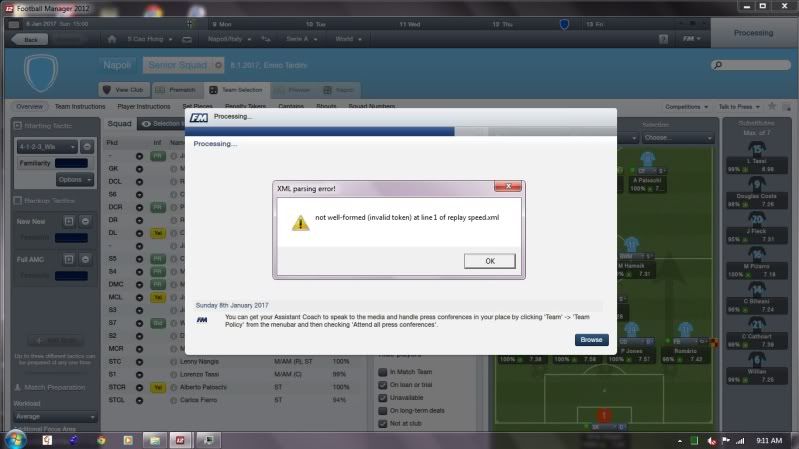
Task: Click the help question mark icon
Action: 663,39
